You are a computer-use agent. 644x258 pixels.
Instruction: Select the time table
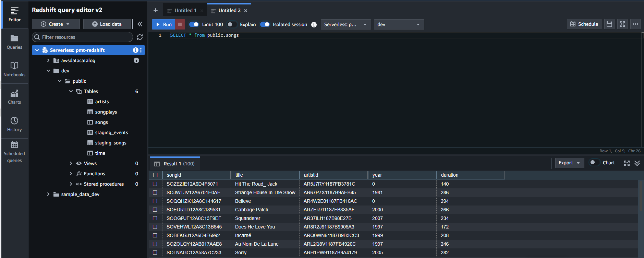click(100, 153)
